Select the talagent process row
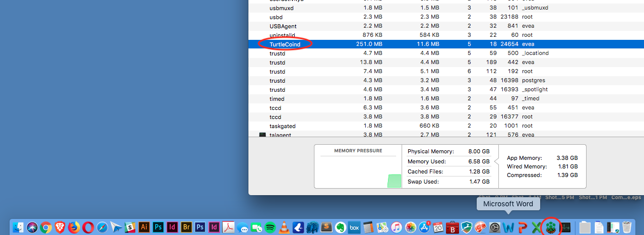Screen dimensions: 644x235 [446, 135]
